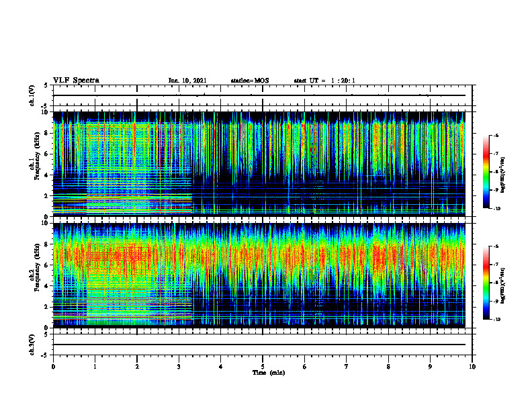Click the ch.1 colorbar log(PSD) label
Image resolution: width=532 pixels, height=411 pixels.
tap(503, 175)
